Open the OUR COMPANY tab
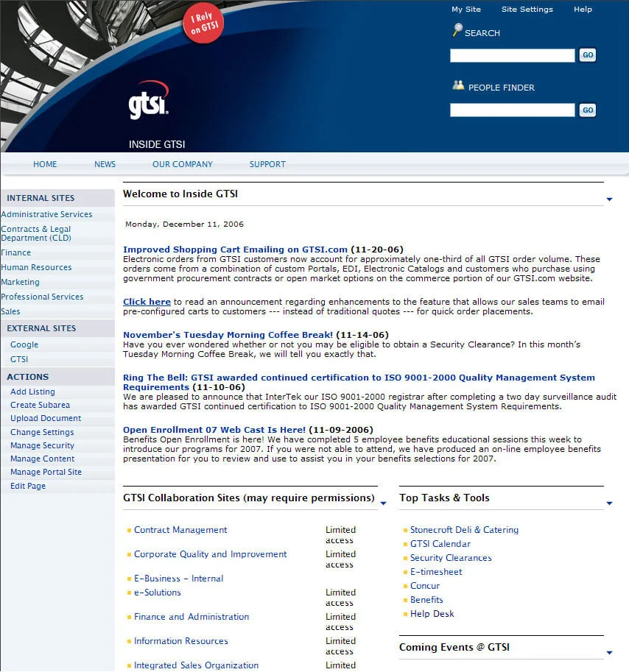This screenshot has height=672, width=629. tap(183, 164)
